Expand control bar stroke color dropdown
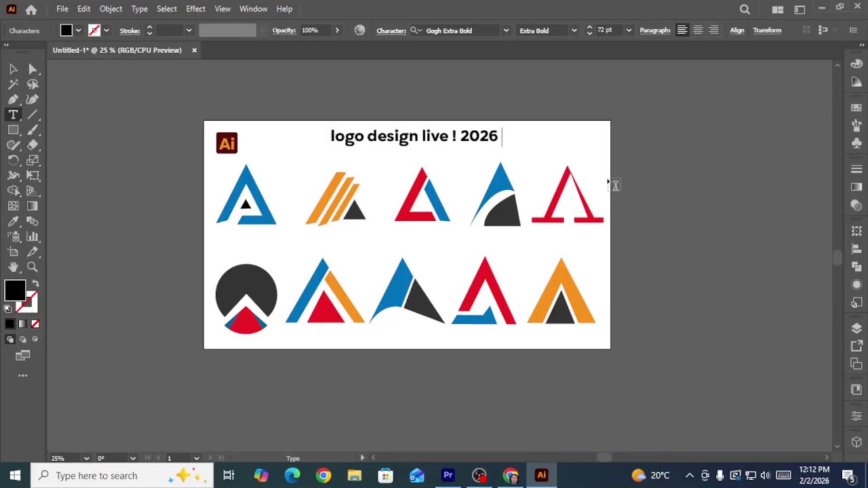868x488 pixels. [106, 30]
